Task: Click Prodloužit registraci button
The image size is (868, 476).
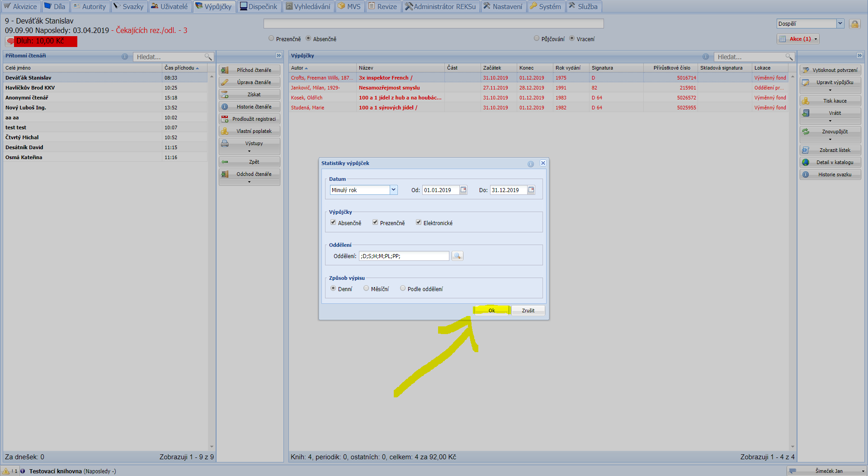Action: (x=250, y=119)
